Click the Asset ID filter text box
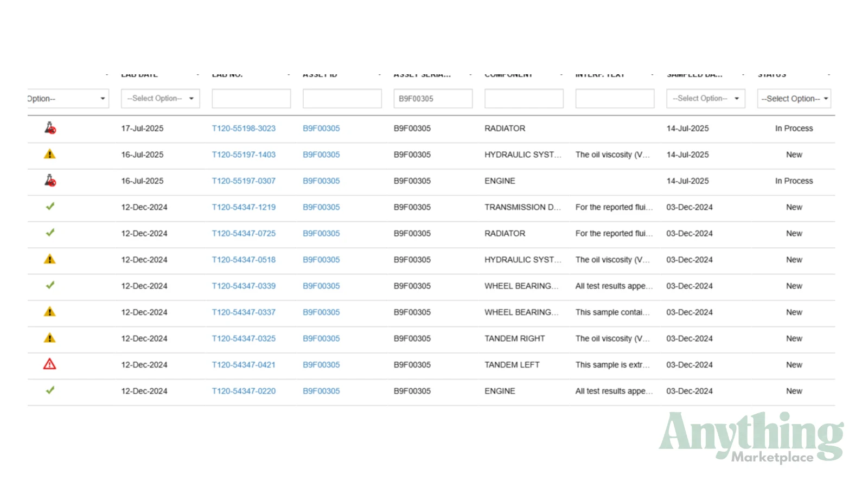 pyautogui.click(x=342, y=99)
